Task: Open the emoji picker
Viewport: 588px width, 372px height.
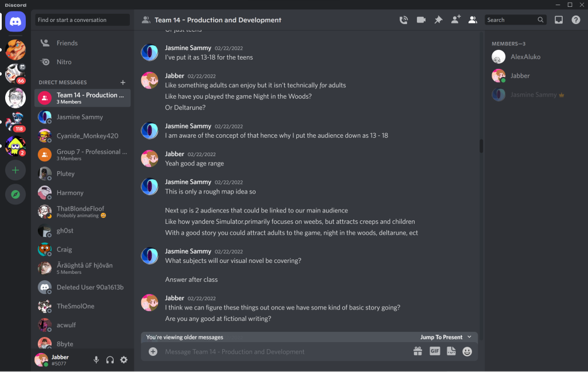Action: point(467,351)
